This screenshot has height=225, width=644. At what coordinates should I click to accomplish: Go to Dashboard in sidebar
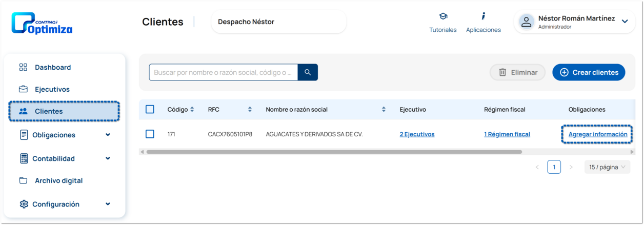tap(53, 68)
